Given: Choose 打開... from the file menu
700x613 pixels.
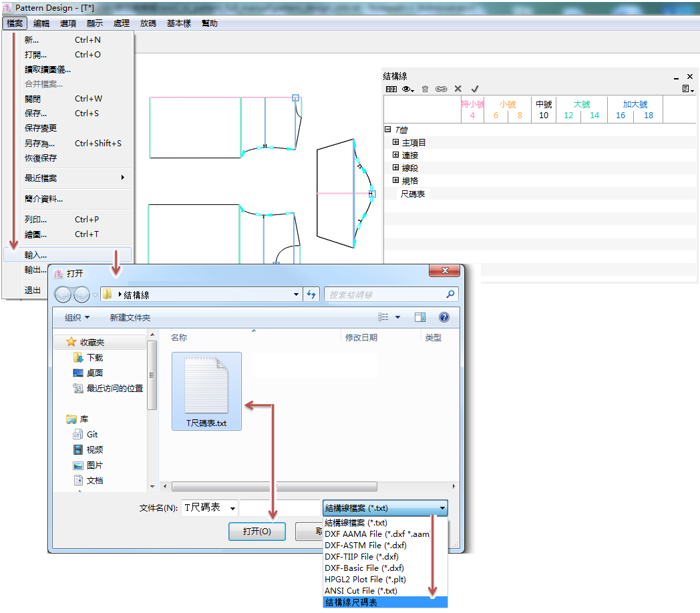Looking at the screenshot, I should click(67, 55).
